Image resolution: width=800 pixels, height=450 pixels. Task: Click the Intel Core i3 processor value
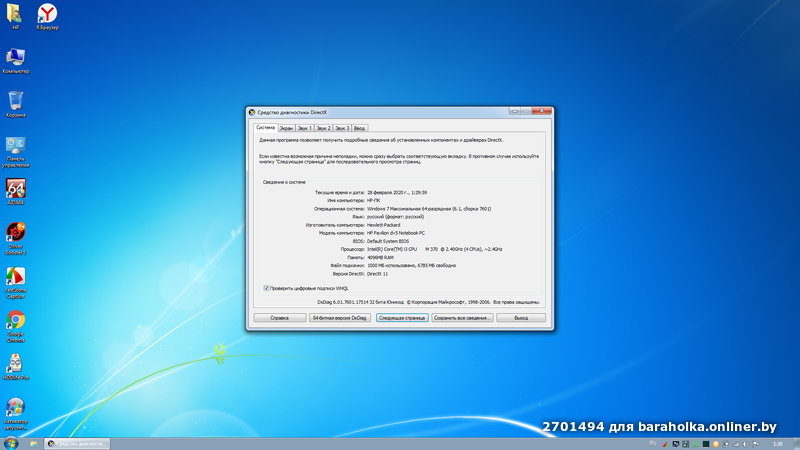pos(435,249)
